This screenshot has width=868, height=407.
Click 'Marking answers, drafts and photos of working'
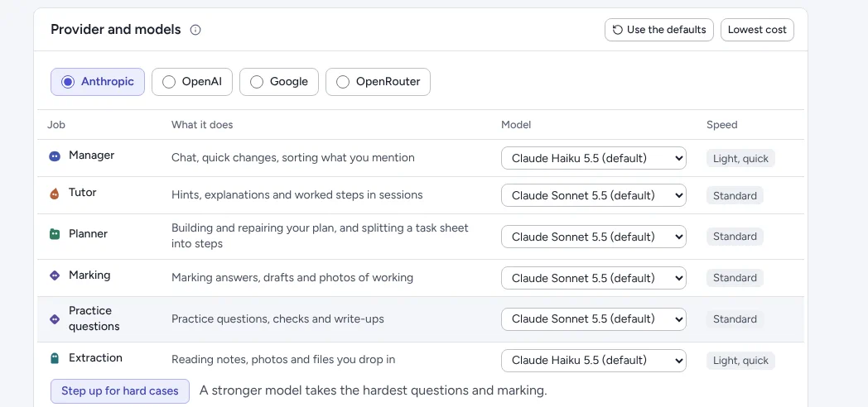(292, 278)
